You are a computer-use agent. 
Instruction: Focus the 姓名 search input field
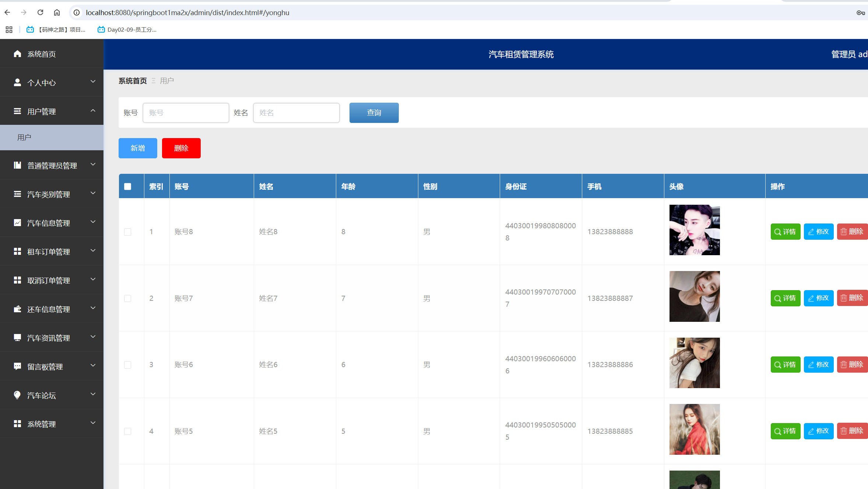(296, 113)
